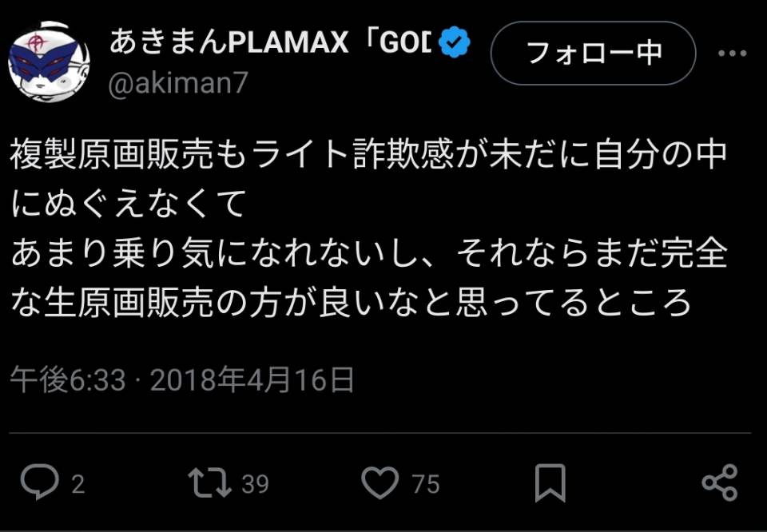This screenshot has width=767, height=532.
Task: View the 75 likes count
Action: tap(426, 484)
